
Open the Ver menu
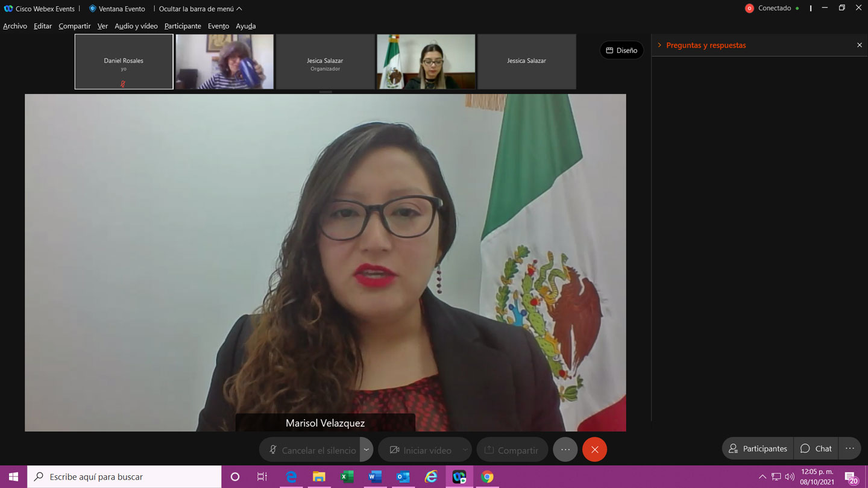(x=102, y=26)
